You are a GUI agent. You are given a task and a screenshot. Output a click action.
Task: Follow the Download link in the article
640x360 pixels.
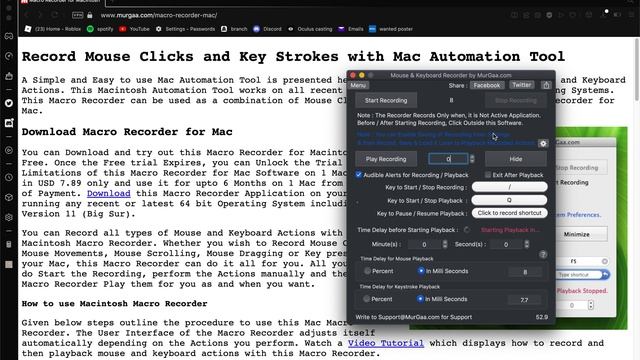tap(109, 193)
